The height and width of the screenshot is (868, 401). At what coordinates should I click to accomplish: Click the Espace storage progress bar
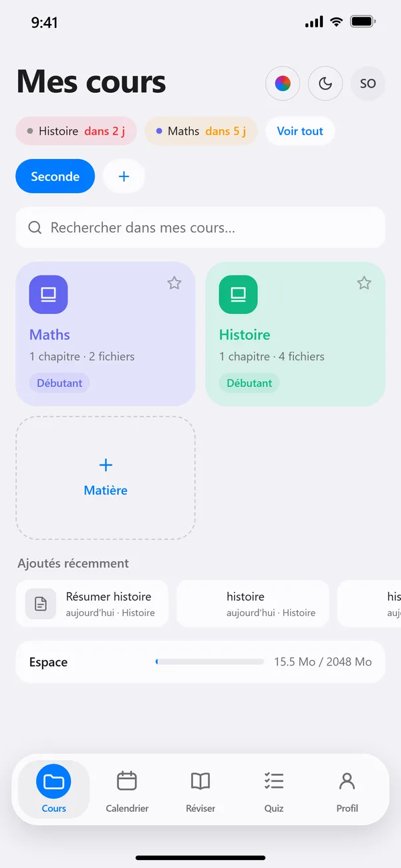click(209, 662)
